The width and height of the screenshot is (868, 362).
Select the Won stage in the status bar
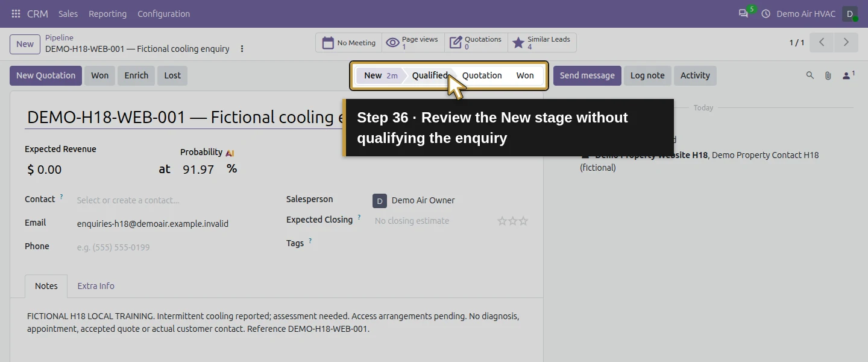click(525, 75)
